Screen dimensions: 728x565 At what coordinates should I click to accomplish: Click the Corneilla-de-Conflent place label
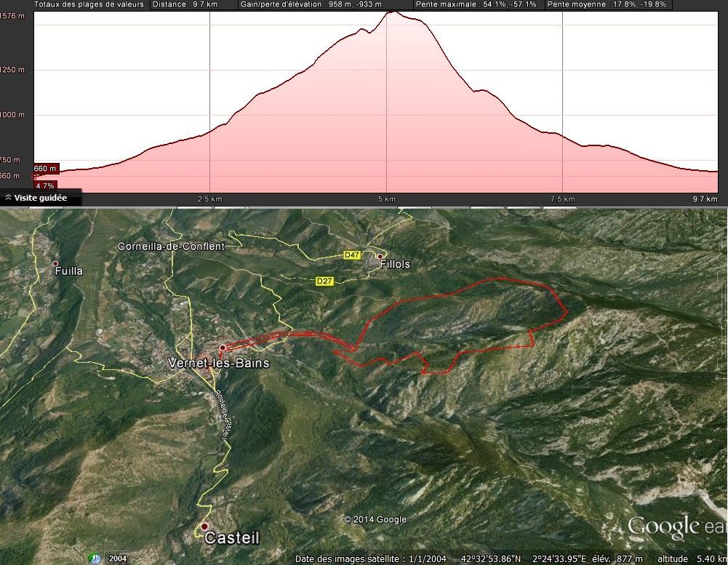click(x=171, y=247)
